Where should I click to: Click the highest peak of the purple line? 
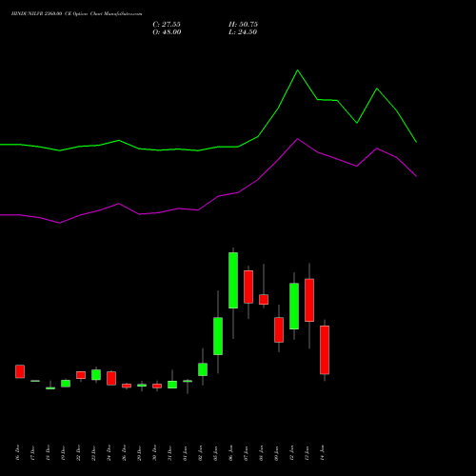click(298, 139)
